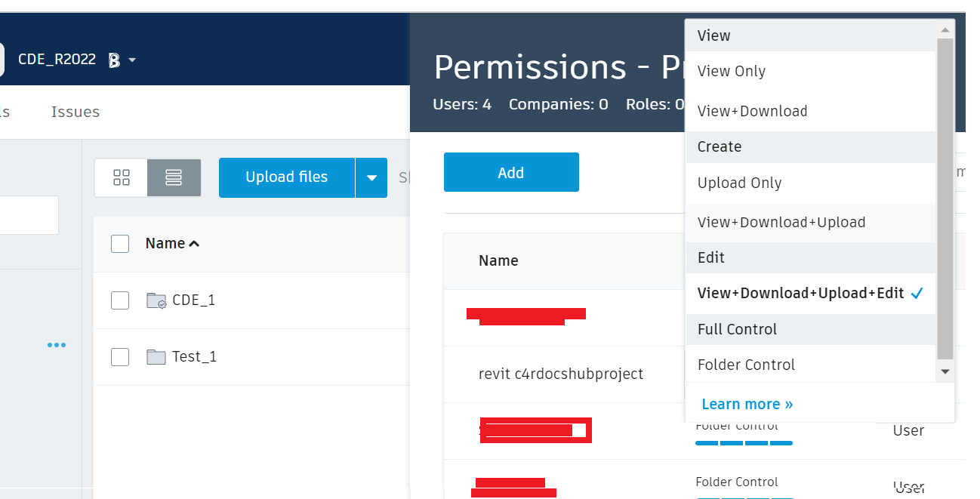Viewport: 980px width, 499px height.
Task: Switch to grid thumbnail view
Action: 121,177
